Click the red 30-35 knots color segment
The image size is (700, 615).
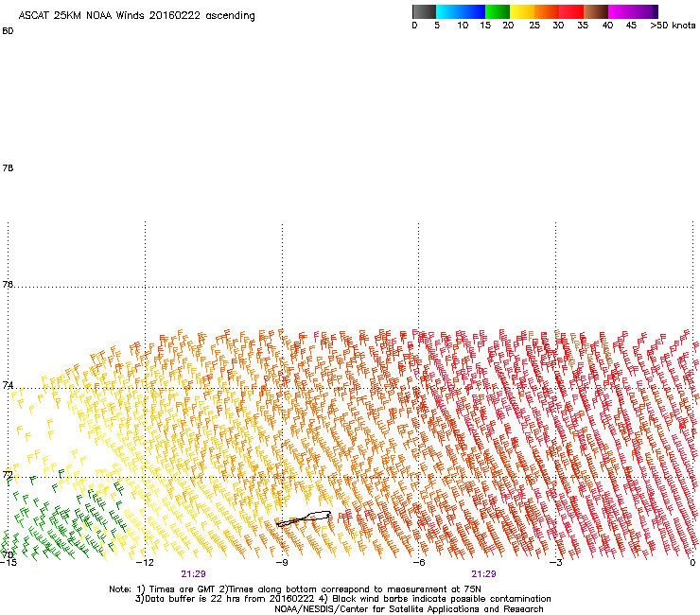click(571, 11)
